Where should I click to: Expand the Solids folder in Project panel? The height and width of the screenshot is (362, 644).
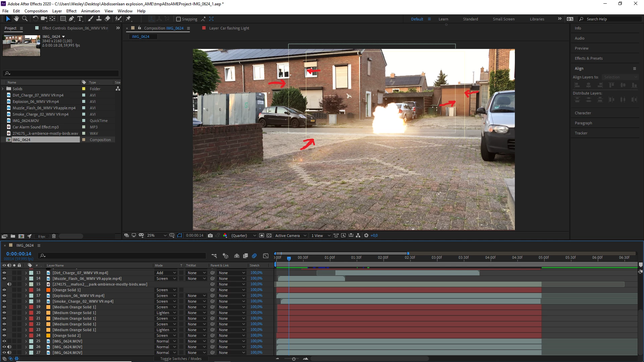(3, 89)
